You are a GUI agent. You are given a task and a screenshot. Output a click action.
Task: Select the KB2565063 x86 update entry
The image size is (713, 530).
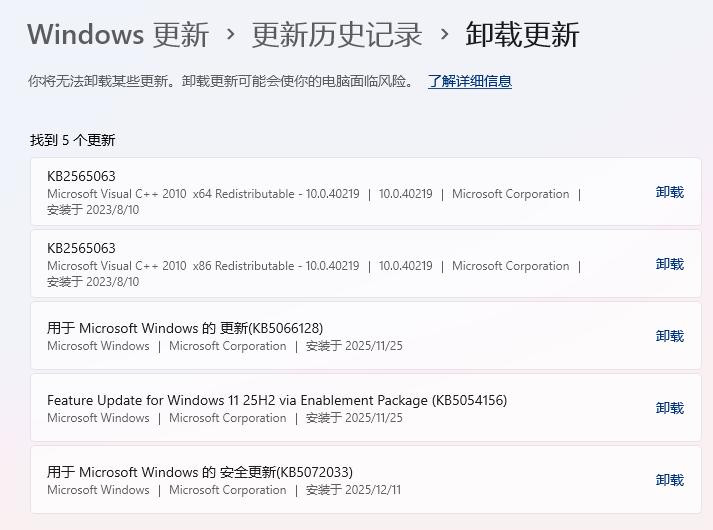click(81, 248)
